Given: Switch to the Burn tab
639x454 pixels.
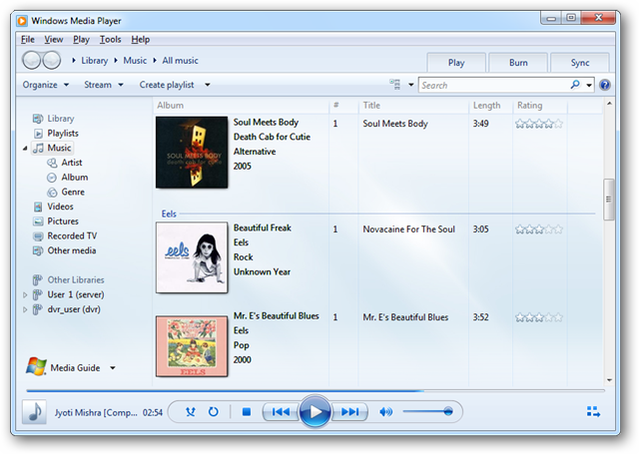Looking at the screenshot, I should pos(518,63).
